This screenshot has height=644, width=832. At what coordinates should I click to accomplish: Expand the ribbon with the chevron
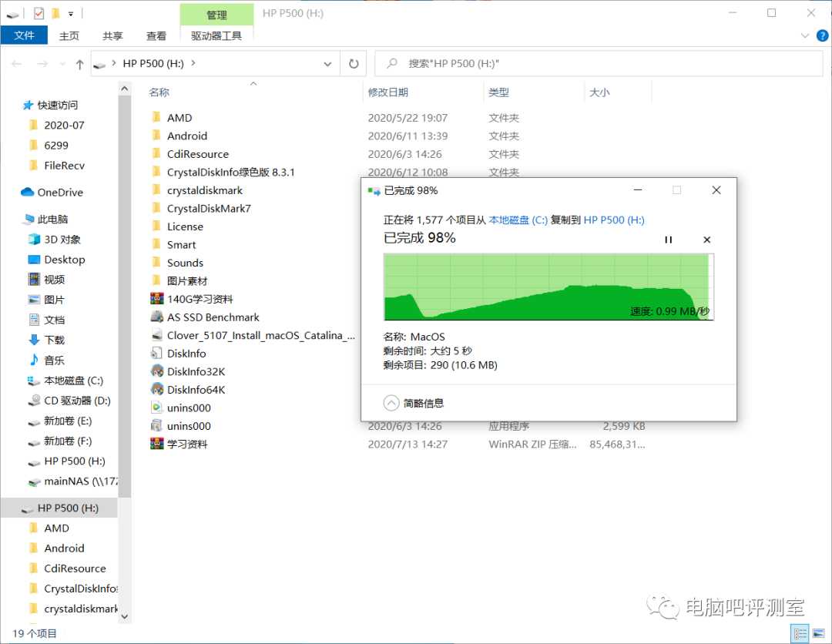coord(805,35)
